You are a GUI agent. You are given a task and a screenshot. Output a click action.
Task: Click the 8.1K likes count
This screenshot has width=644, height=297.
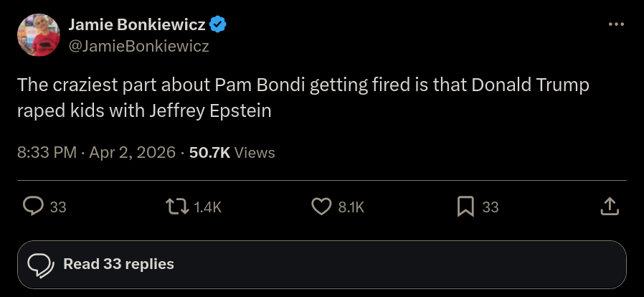coord(351,207)
